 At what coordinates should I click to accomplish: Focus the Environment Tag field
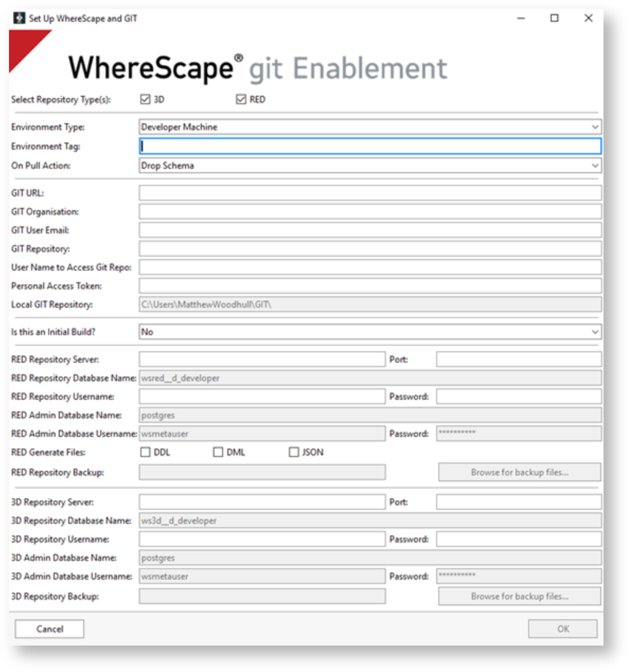point(370,146)
